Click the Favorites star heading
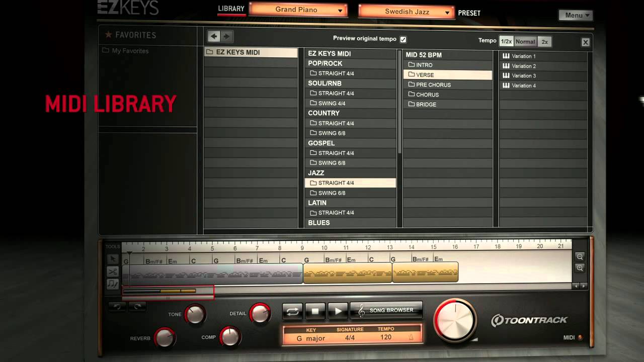This screenshot has width=644, height=362. click(130, 35)
